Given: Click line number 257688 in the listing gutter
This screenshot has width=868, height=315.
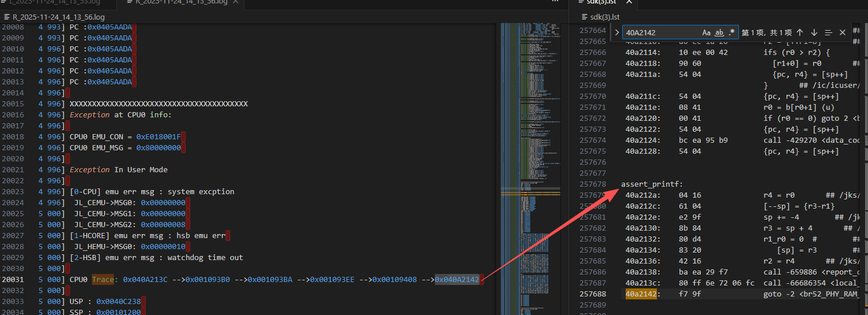Looking at the screenshot, I should 592,294.
